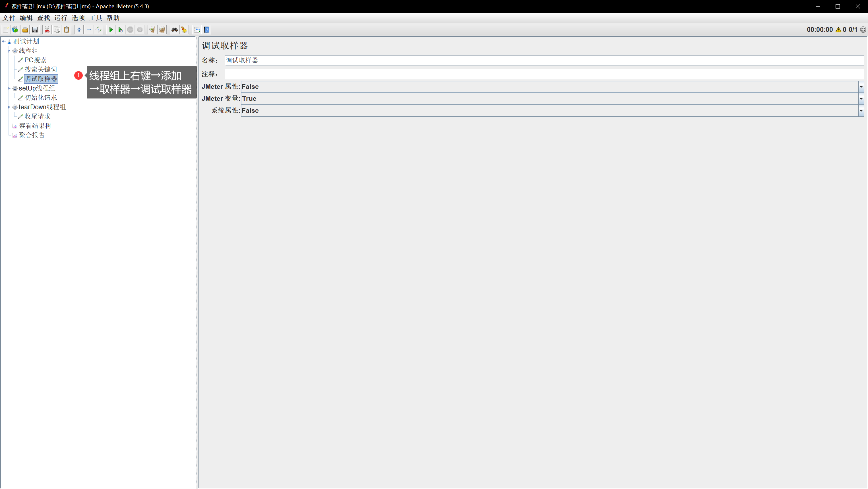The image size is (868, 489).
Task: Open the blue Help book icon
Action: [x=206, y=30]
